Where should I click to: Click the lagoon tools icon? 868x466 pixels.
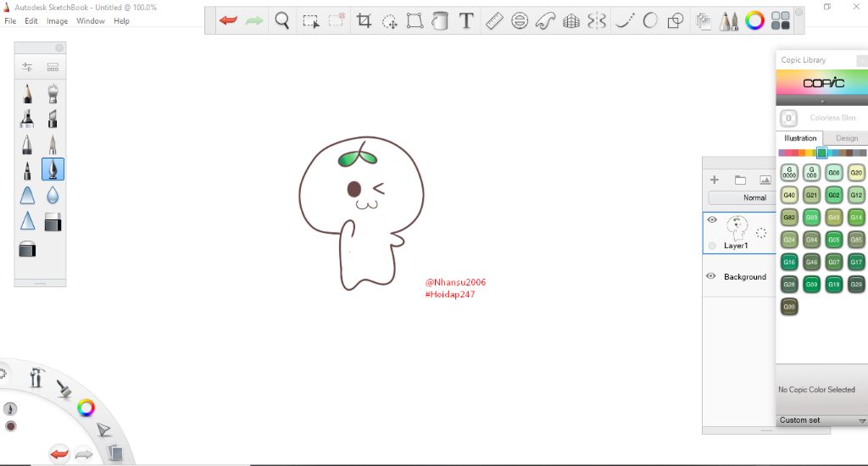[36, 377]
